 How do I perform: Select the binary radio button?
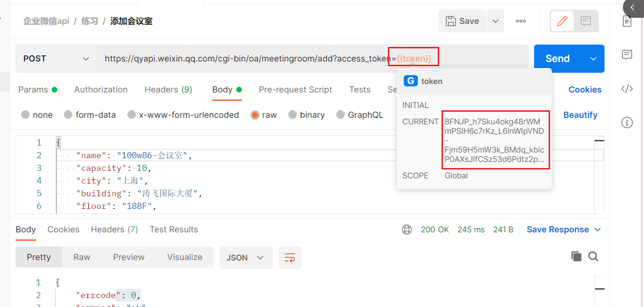[x=293, y=115]
